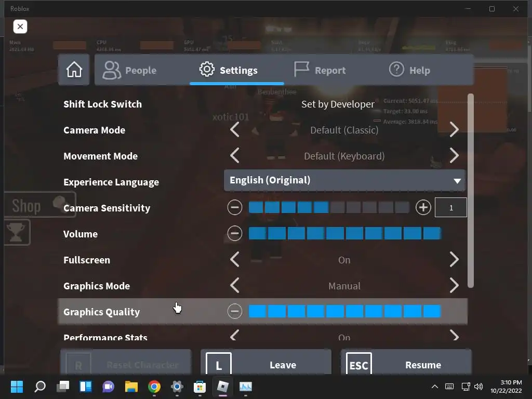Adjust the Graphics Quality slider bar

[345, 311]
